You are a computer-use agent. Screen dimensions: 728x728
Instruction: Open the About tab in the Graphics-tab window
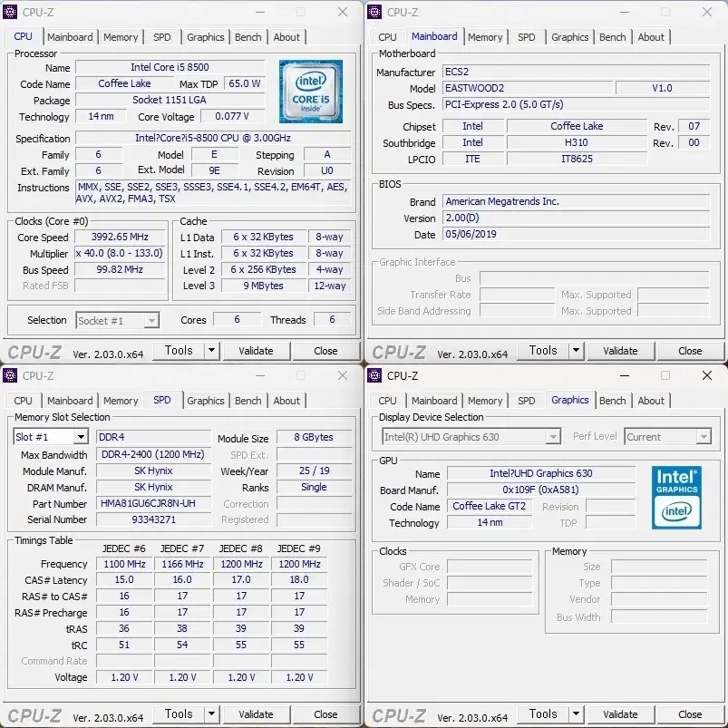tap(651, 401)
